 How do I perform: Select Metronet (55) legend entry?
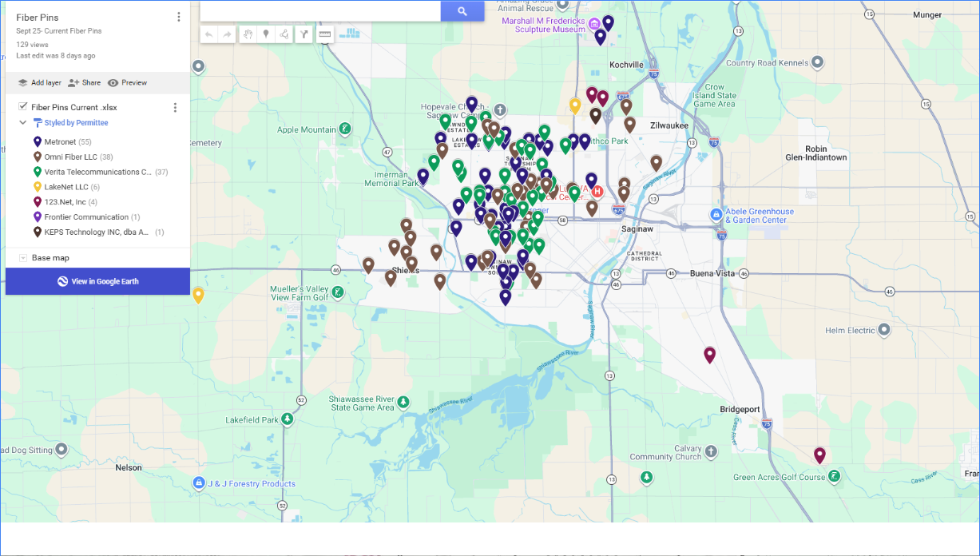coord(62,142)
